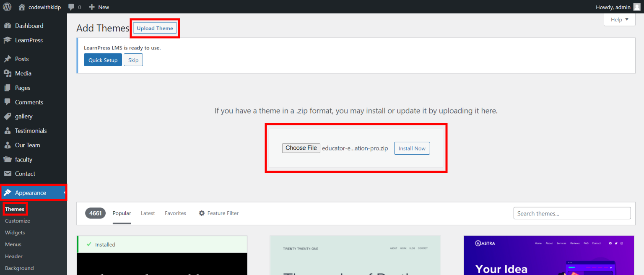This screenshot has height=275, width=644.
Task: Open the Background submenu item
Action: point(19,268)
